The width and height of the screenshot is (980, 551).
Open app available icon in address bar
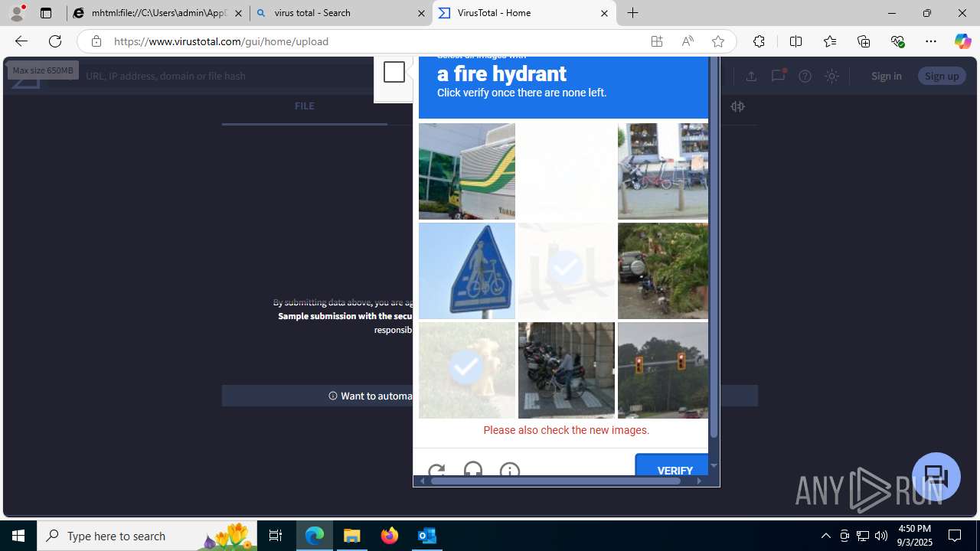657,41
